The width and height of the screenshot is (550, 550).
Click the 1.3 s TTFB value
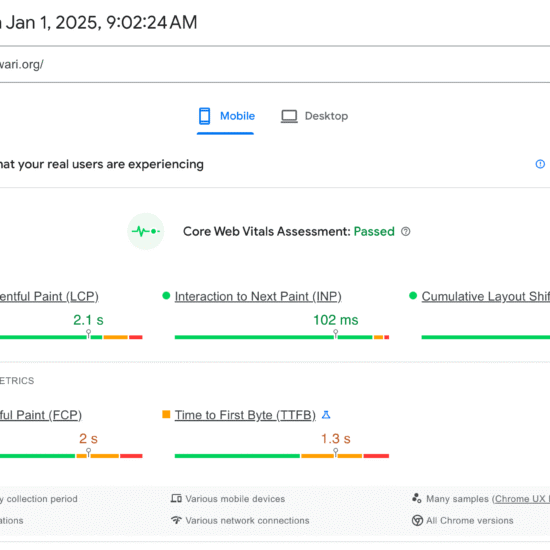tap(336, 439)
